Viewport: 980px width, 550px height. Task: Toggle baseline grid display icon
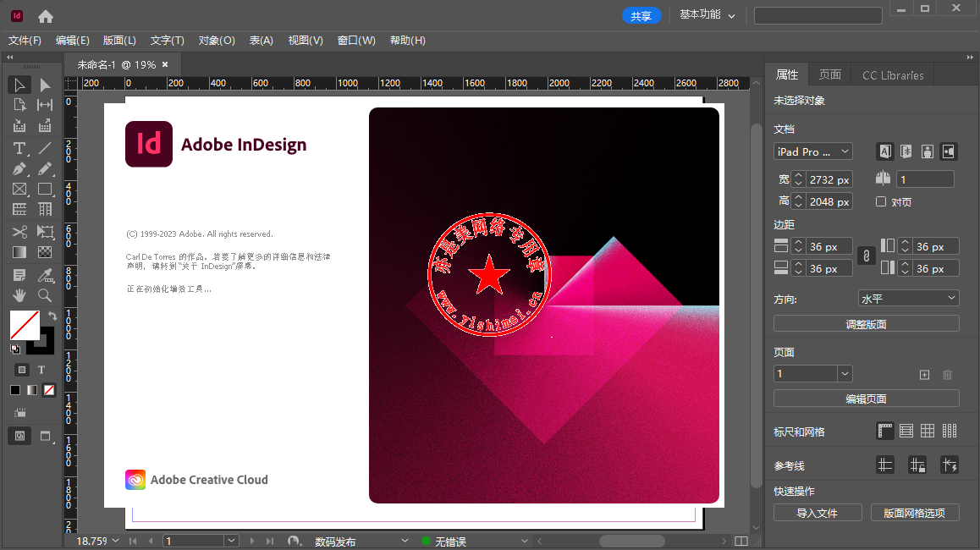(x=906, y=431)
